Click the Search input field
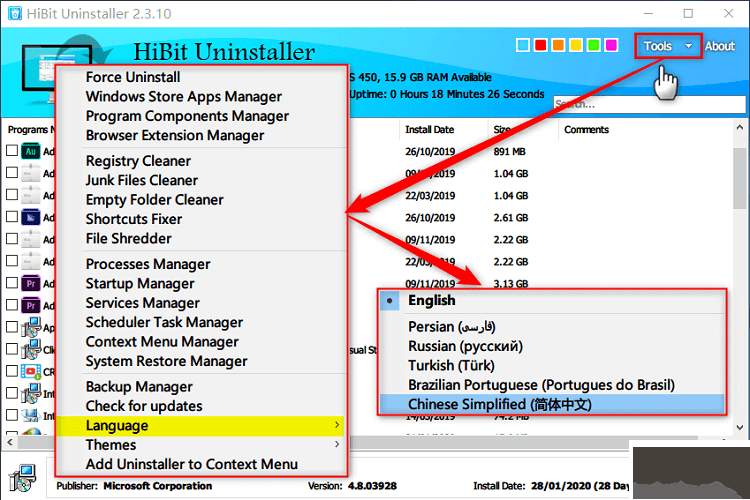The height and width of the screenshot is (500, 750). (x=650, y=104)
